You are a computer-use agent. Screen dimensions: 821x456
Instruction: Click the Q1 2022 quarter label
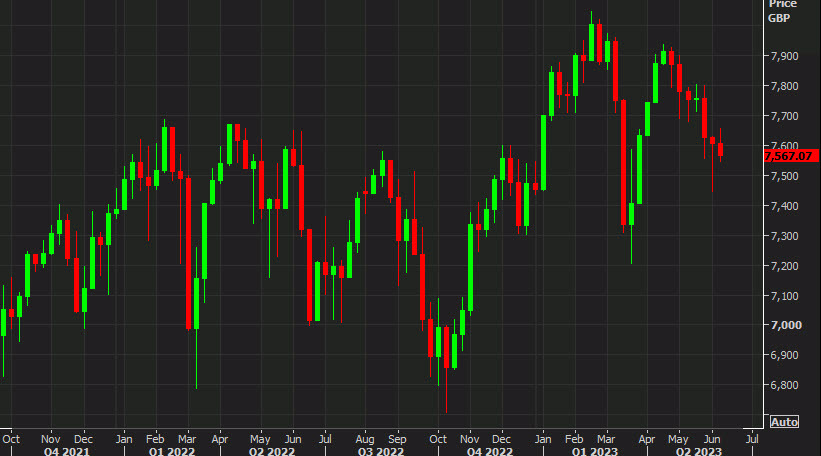tap(172, 451)
